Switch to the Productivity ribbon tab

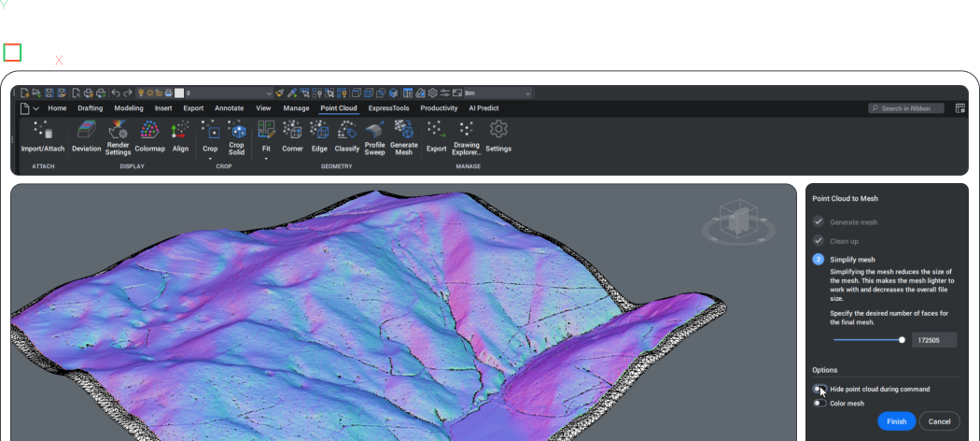click(x=439, y=108)
